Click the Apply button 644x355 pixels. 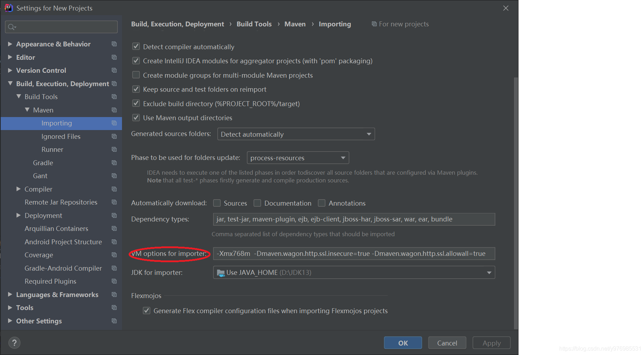[491, 343]
